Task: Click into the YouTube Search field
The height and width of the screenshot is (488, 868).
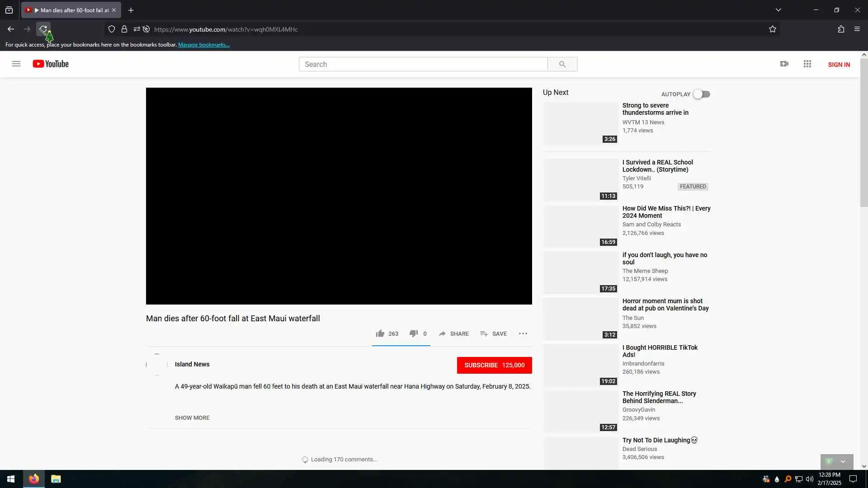Action: point(423,64)
